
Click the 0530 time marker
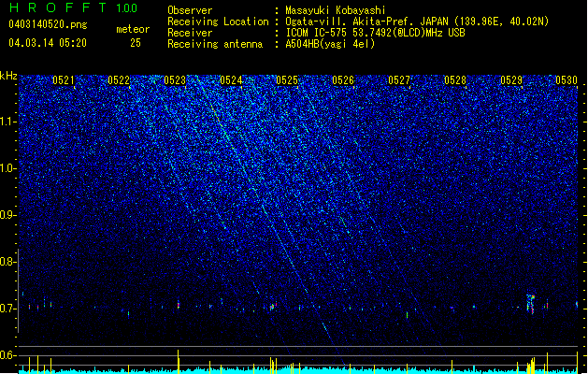[x=566, y=80]
